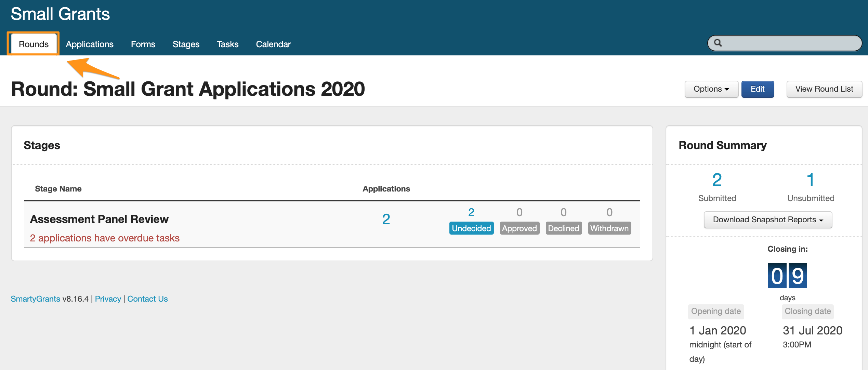Image resolution: width=868 pixels, height=370 pixels.
Task: Follow the SmartyGrants footer link
Action: pyautogui.click(x=35, y=299)
